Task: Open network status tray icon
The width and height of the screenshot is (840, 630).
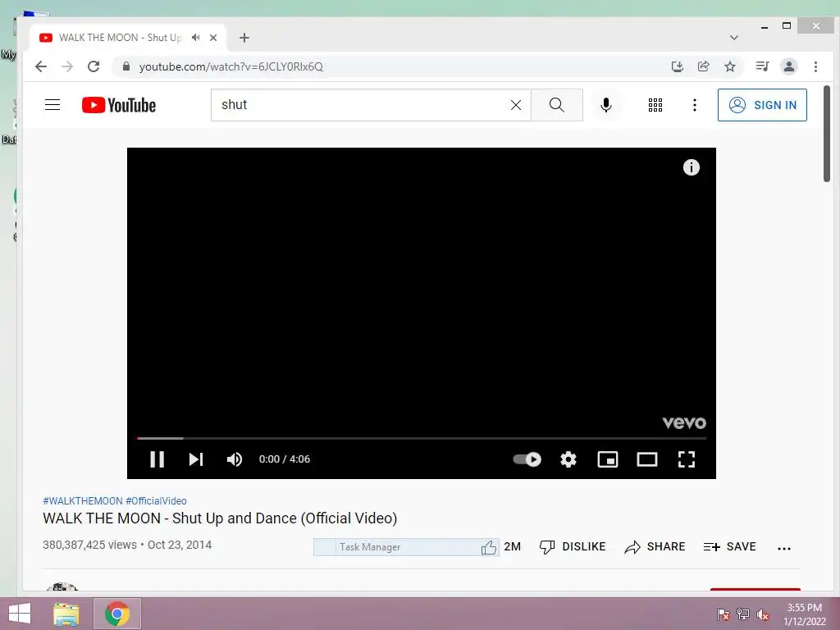Action: [x=743, y=614]
